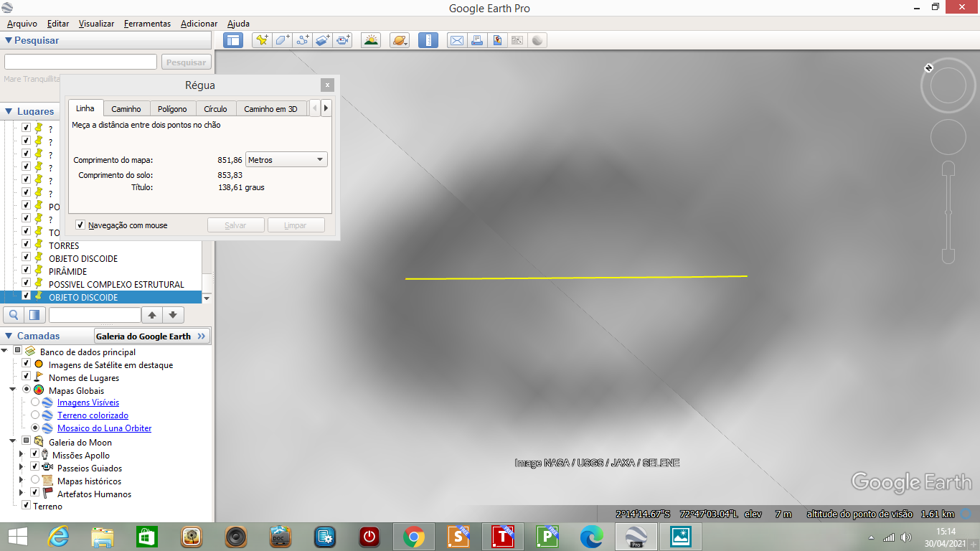Switch to the Polígono ruler tab
Image resolution: width=980 pixels, height=551 pixels.
pyautogui.click(x=172, y=109)
